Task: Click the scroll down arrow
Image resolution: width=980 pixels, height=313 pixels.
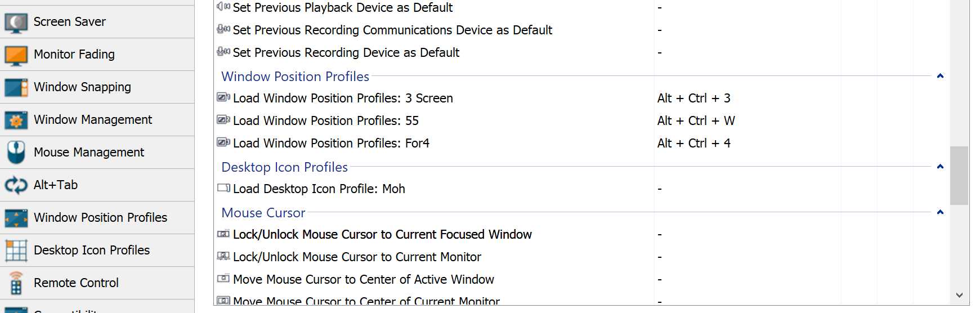Action: (959, 295)
